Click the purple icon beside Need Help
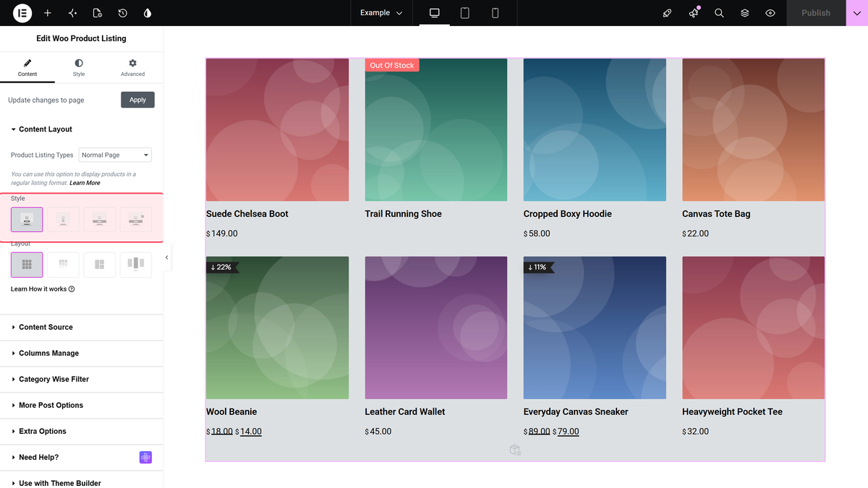This screenshot has height=488, width=868. (x=145, y=458)
